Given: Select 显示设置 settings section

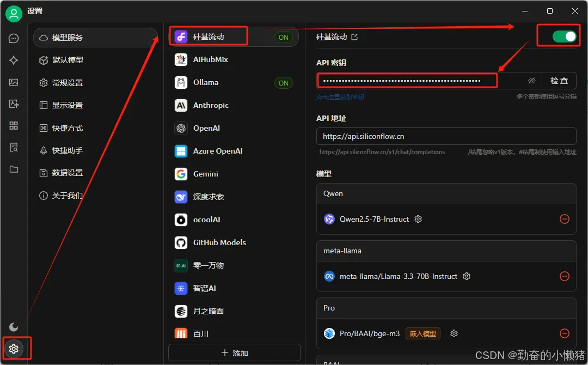Looking at the screenshot, I should (x=96, y=105).
